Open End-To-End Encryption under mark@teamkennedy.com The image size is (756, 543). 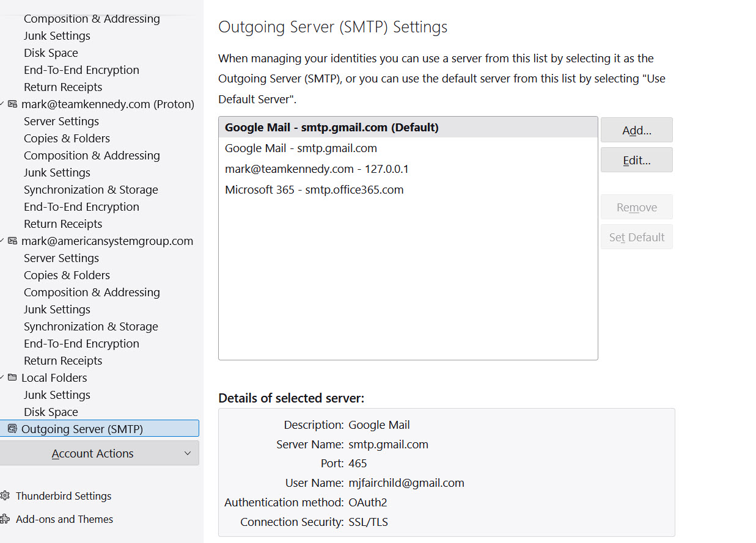click(81, 206)
